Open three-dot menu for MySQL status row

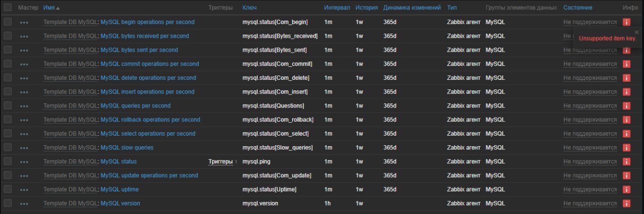coord(24,161)
